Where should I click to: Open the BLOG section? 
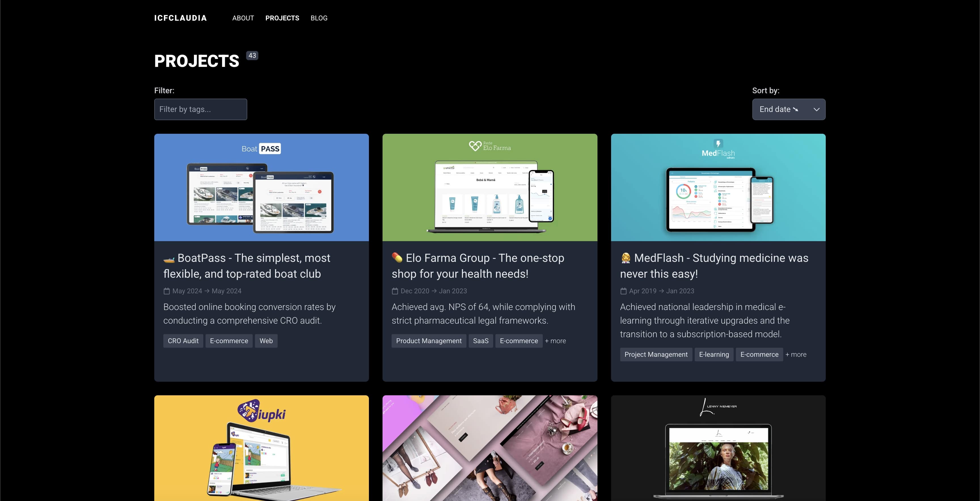(x=319, y=18)
